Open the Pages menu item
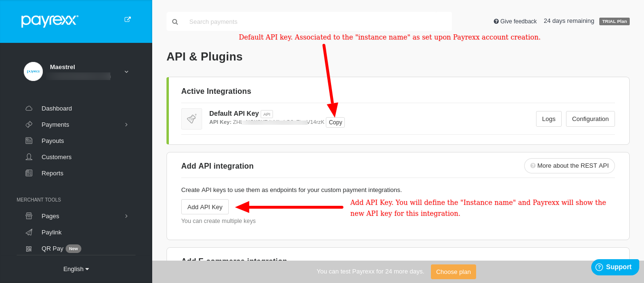 coord(50,216)
